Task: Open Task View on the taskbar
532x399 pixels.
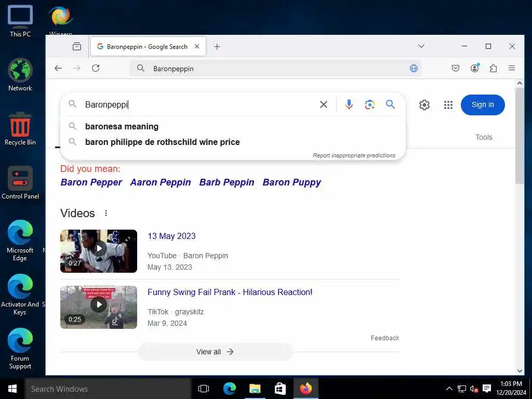Action: coord(204,389)
